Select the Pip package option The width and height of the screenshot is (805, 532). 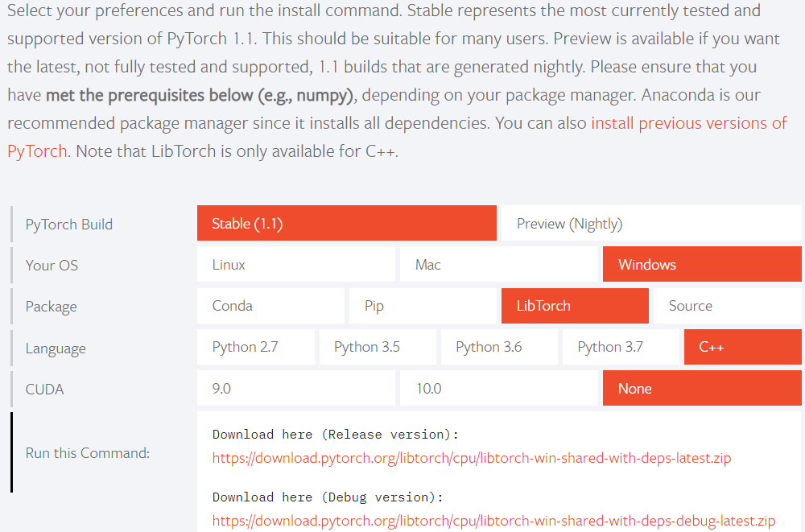click(x=422, y=306)
